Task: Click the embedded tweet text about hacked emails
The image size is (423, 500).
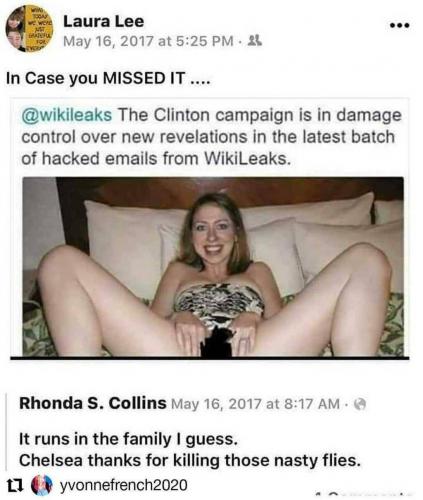Action: coord(211,137)
